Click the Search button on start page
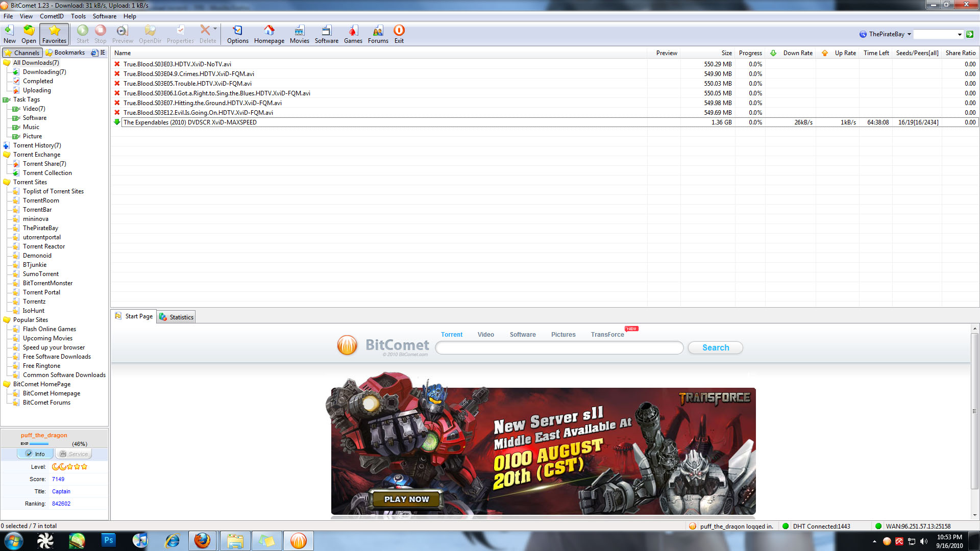Screen dimensions: 980x551 716,348
